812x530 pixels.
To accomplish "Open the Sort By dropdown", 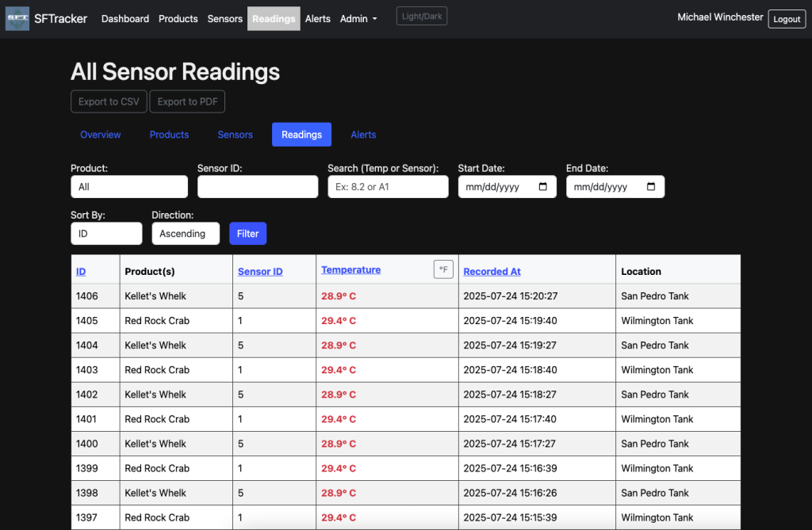I will (x=106, y=234).
